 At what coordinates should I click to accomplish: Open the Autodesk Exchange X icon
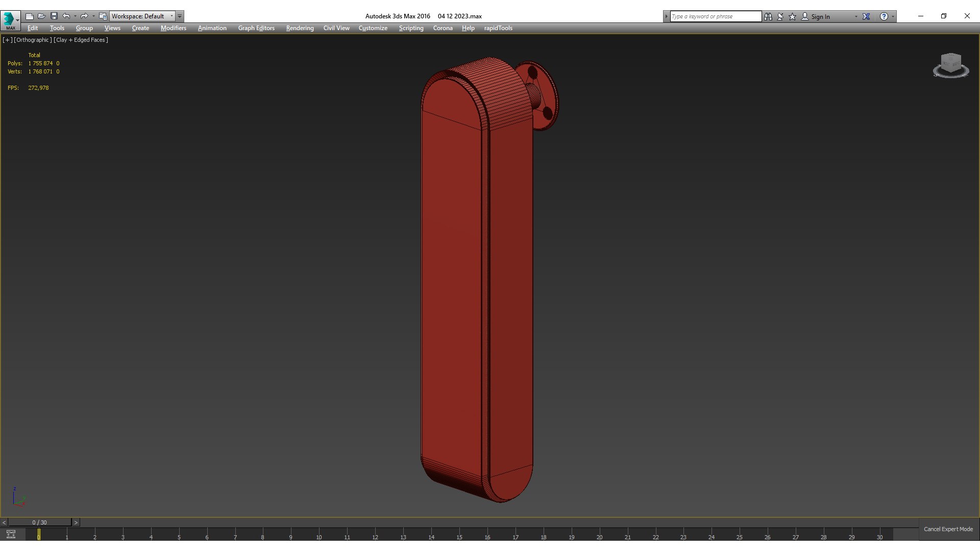tap(866, 16)
